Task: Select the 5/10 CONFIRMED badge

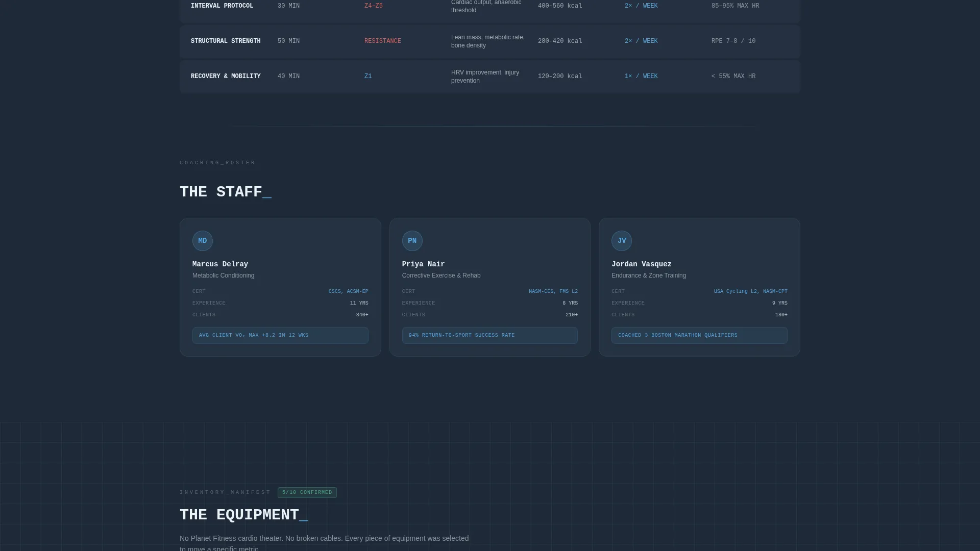Action: (307, 492)
